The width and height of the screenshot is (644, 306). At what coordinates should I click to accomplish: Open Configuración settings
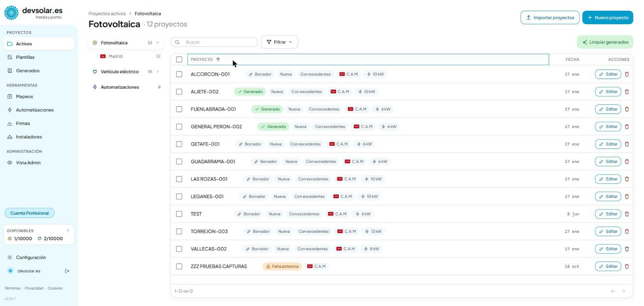tap(39, 257)
